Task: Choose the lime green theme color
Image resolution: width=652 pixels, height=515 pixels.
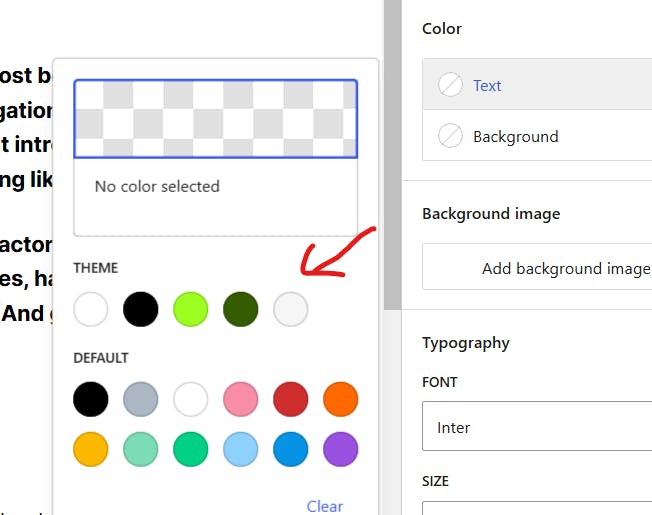Action: tap(190, 309)
